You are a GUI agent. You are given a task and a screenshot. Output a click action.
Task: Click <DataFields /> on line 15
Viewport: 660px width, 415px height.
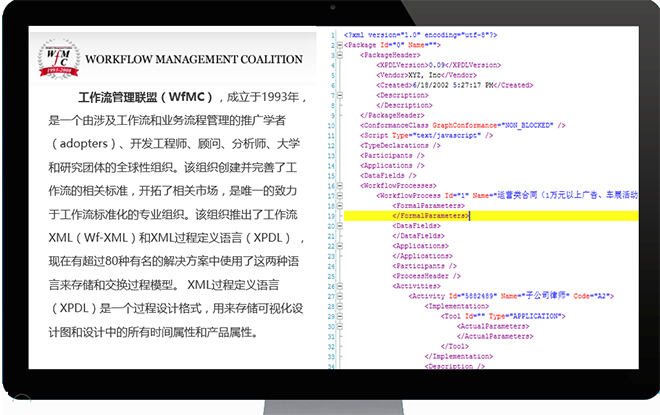pos(388,176)
